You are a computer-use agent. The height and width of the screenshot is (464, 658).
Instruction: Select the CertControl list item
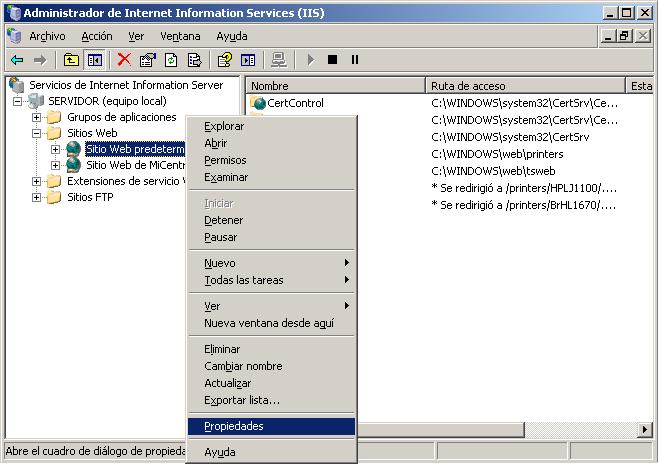pyautogui.click(x=295, y=103)
